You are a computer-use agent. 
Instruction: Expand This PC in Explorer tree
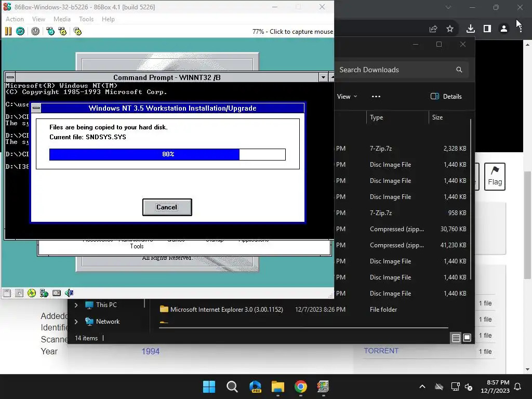76,305
